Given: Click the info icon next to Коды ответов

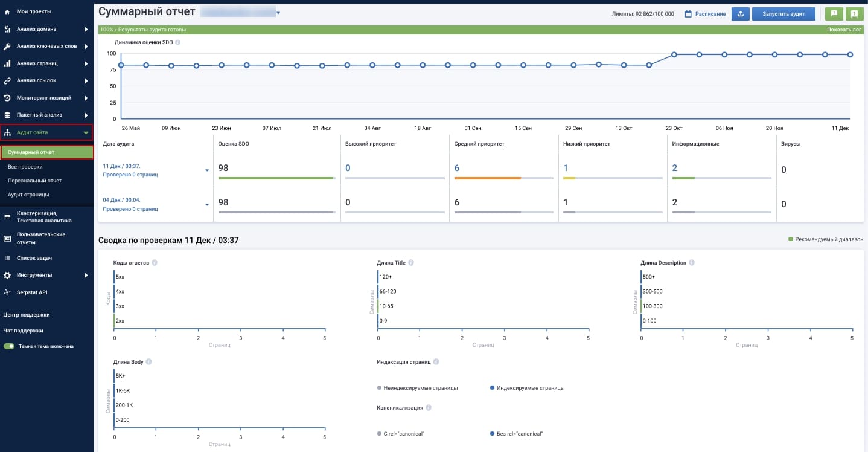Looking at the screenshot, I should (x=155, y=263).
